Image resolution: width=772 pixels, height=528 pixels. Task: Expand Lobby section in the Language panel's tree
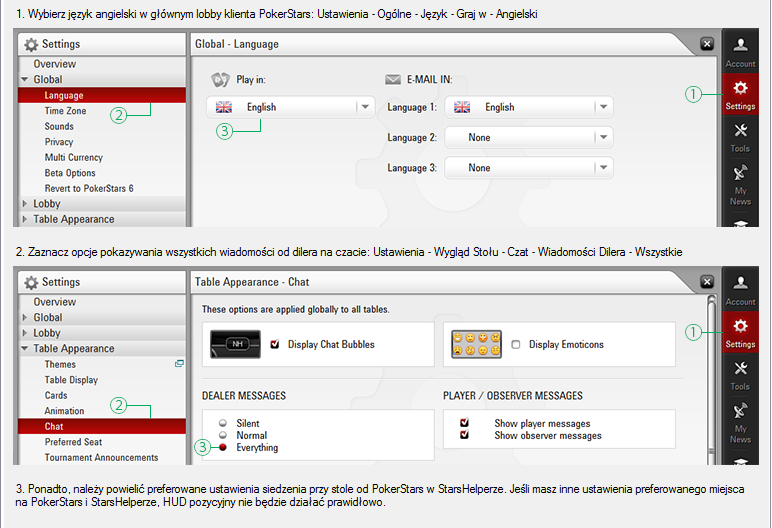click(x=25, y=203)
